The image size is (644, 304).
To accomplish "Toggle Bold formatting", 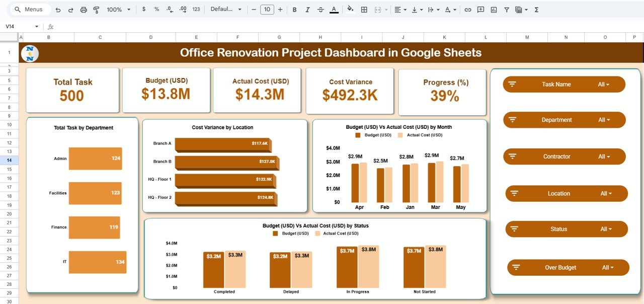I will 294,10.
